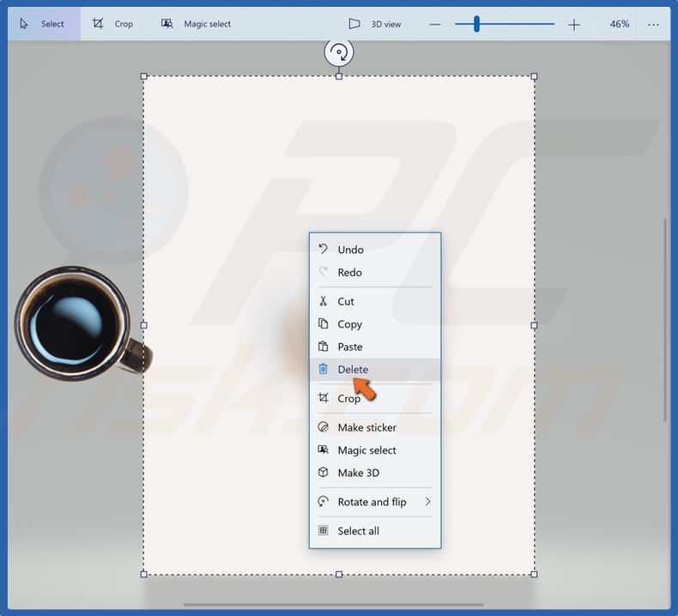Click the top-left selection corner handle
Image resolution: width=678 pixels, height=616 pixels.
pos(144,76)
